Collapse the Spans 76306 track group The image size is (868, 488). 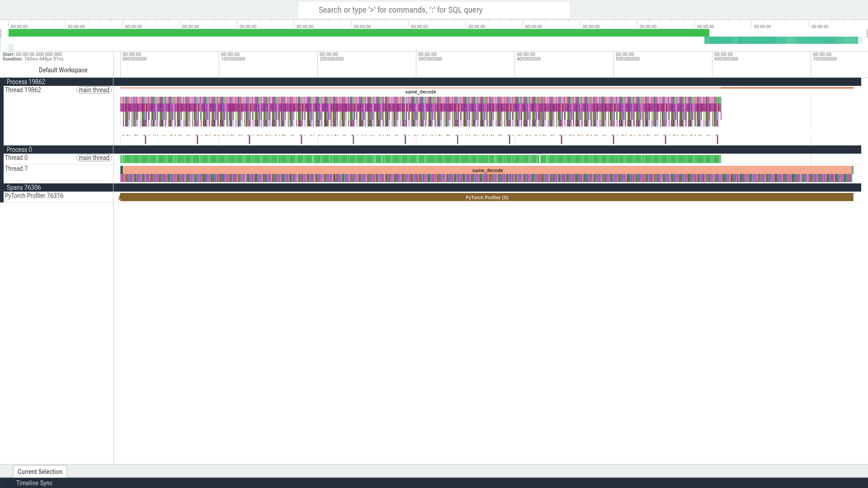(24, 188)
